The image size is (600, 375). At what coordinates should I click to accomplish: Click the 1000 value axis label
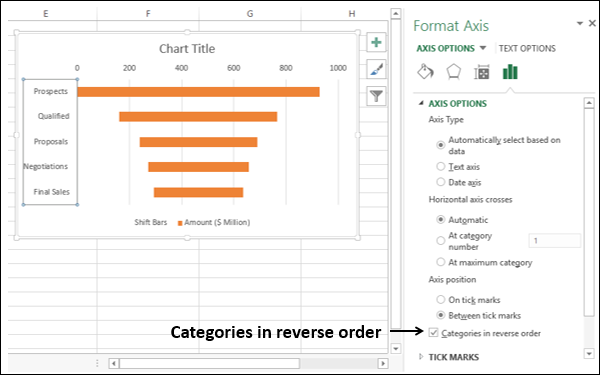338,68
